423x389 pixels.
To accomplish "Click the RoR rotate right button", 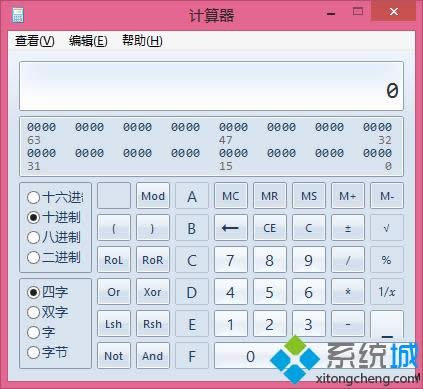I will 153,260.
